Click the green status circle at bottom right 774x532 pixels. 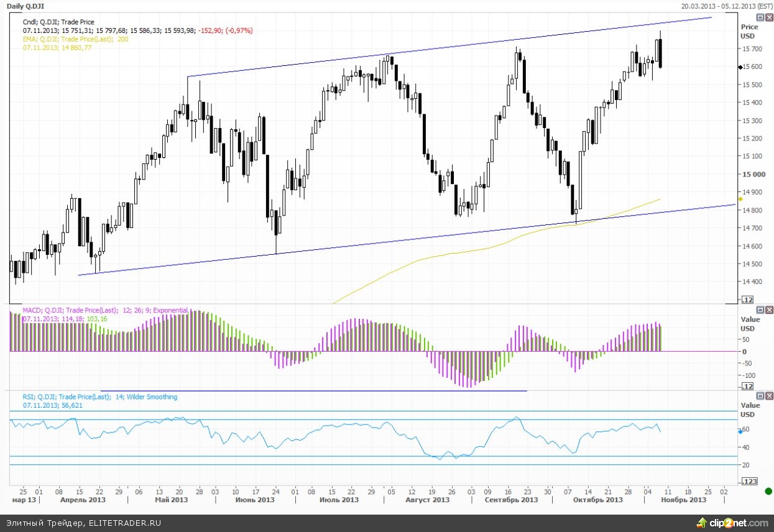tap(768, 491)
